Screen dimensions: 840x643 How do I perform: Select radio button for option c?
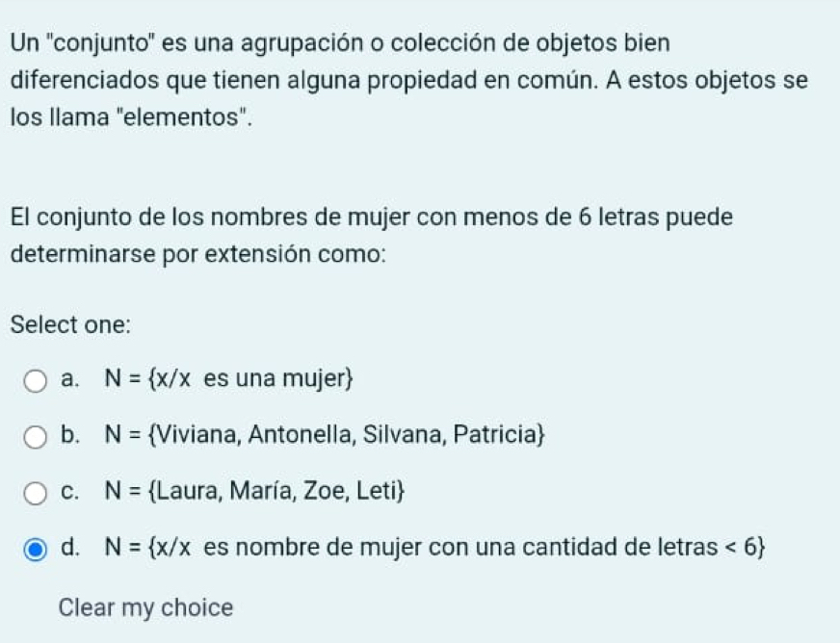click(36, 494)
